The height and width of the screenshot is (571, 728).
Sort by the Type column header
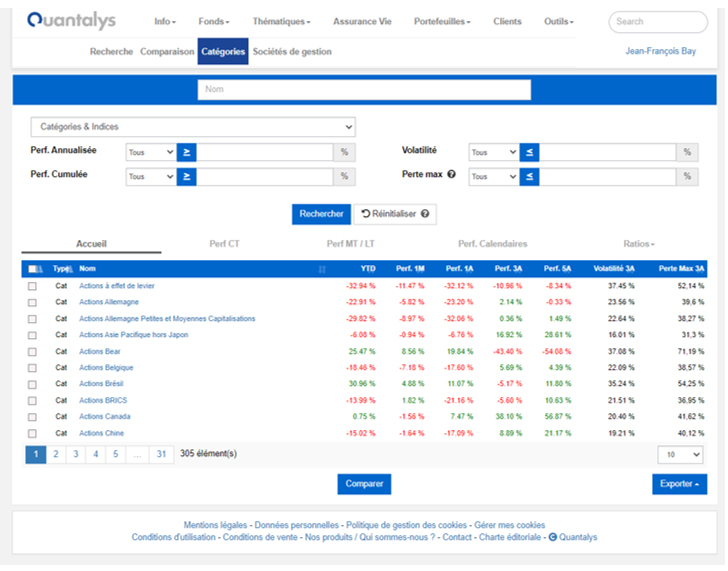click(x=62, y=269)
